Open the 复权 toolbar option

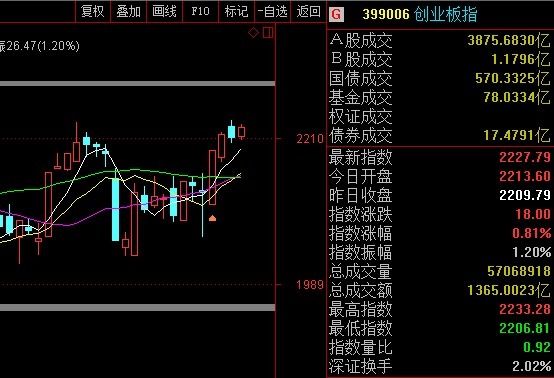(93, 11)
